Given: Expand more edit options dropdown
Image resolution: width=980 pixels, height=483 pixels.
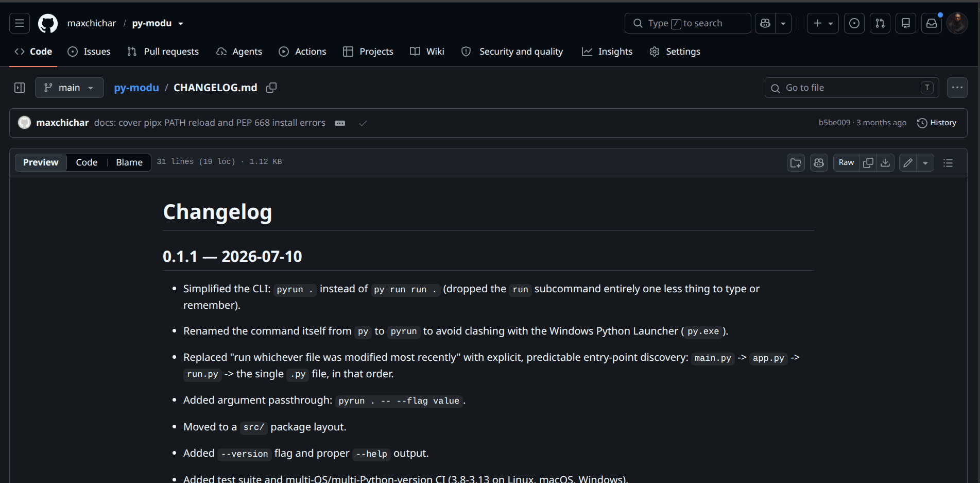Looking at the screenshot, I should (x=925, y=163).
